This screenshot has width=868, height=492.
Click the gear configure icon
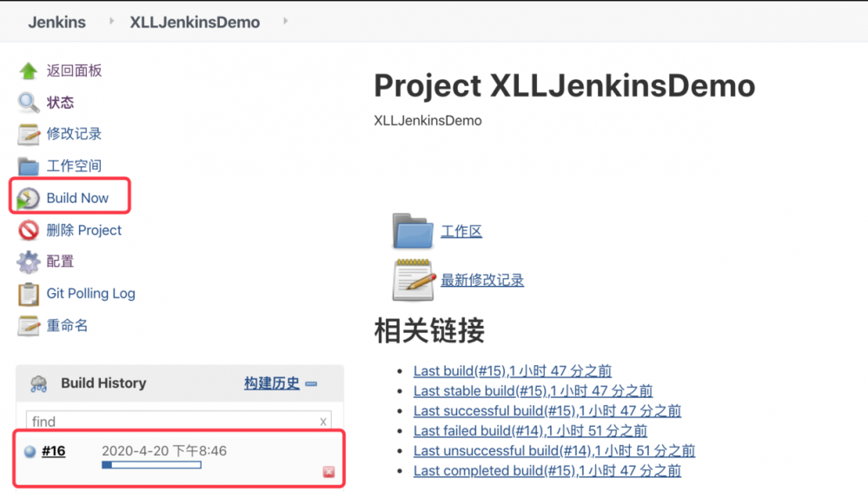28,262
